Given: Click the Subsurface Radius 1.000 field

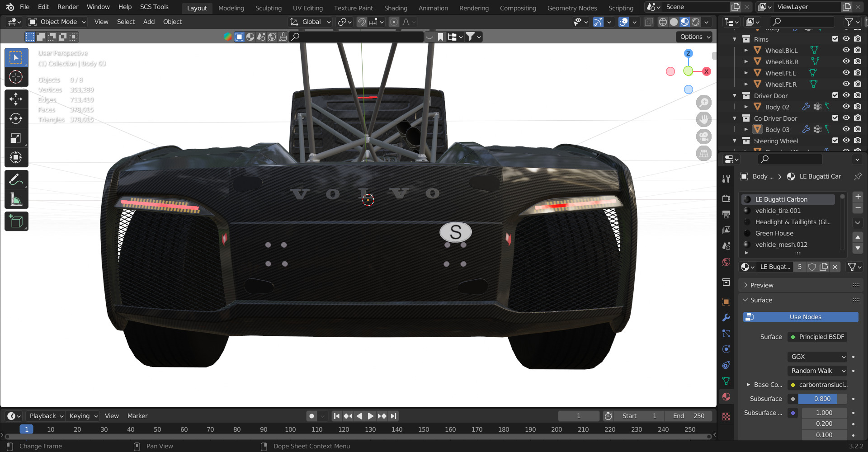Looking at the screenshot, I should pos(824,413).
